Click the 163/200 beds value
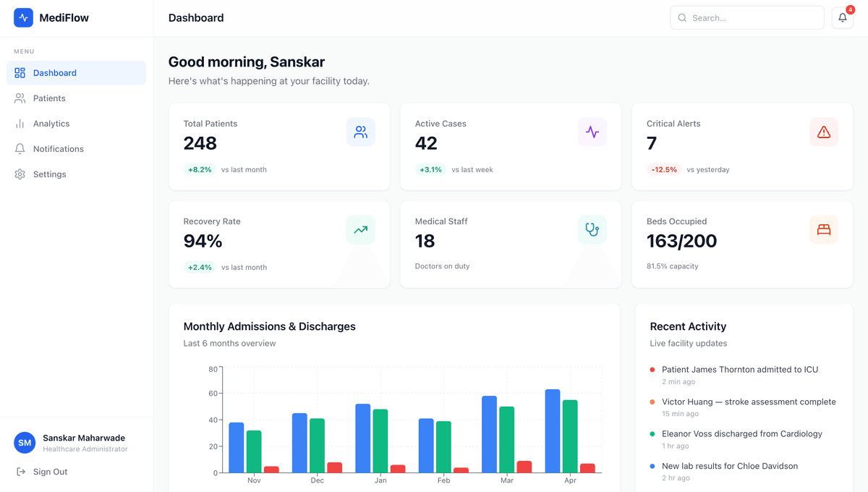Screen dimensions: 868x492 point(681,241)
